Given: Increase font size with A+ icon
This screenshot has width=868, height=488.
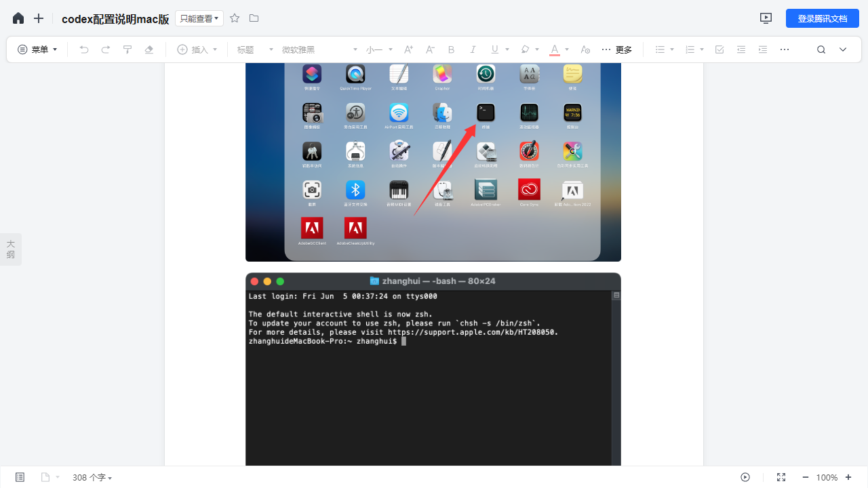Looking at the screenshot, I should pos(408,49).
